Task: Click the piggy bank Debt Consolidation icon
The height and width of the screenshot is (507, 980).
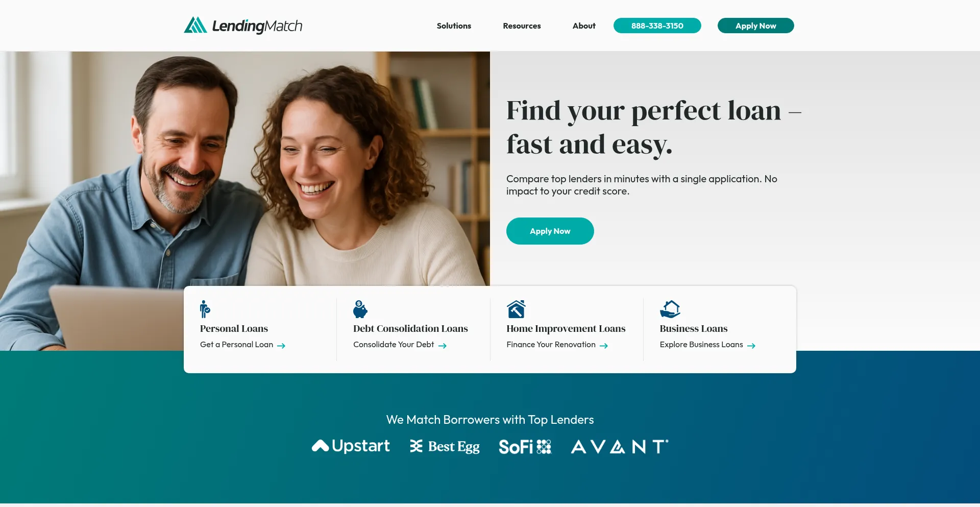Action: click(x=360, y=309)
